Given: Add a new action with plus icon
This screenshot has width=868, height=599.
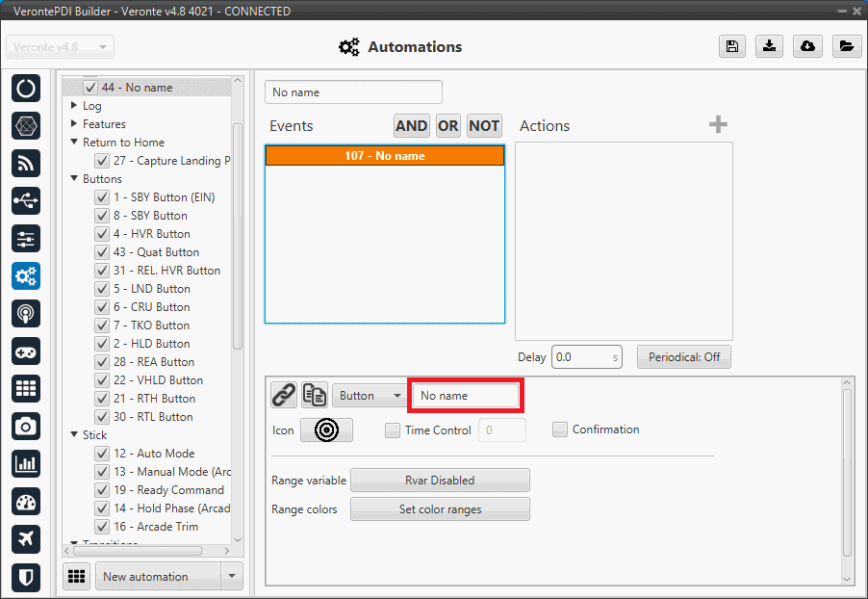Looking at the screenshot, I should tap(718, 125).
